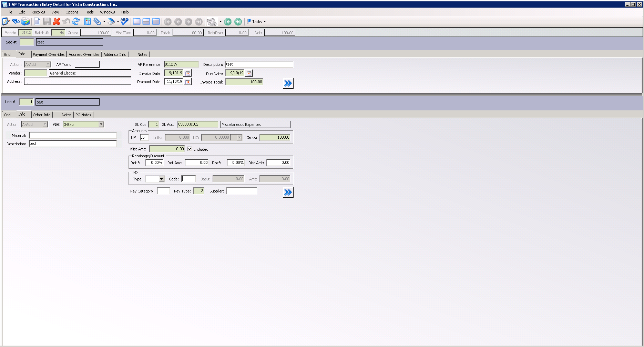Switch to the line Grid tab
The image size is (644, 347).
point(7,115)
